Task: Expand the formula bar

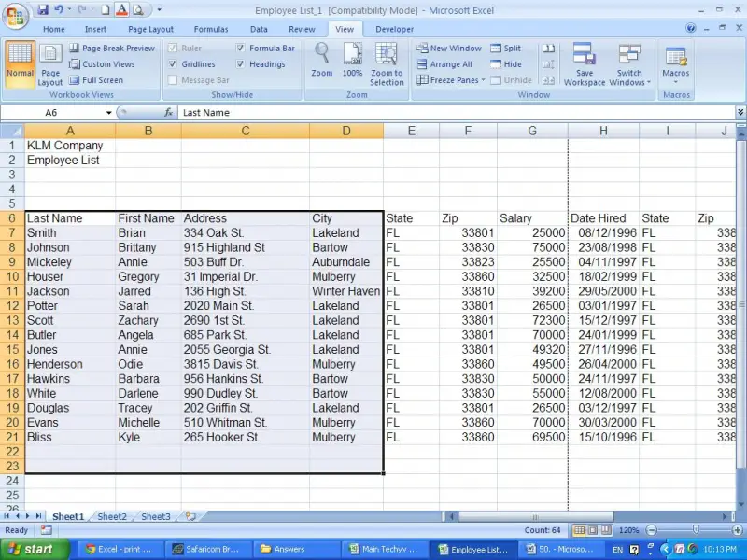Action: tap(740, 112)
